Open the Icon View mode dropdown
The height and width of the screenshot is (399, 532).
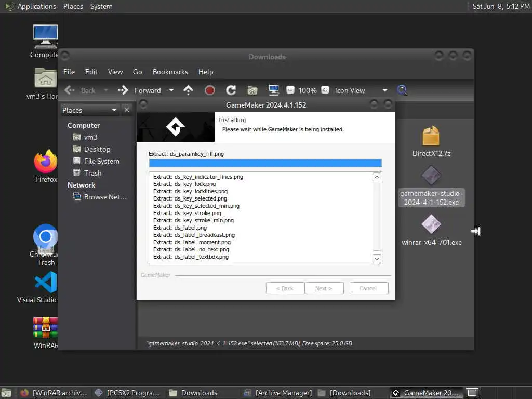(361, 90)
